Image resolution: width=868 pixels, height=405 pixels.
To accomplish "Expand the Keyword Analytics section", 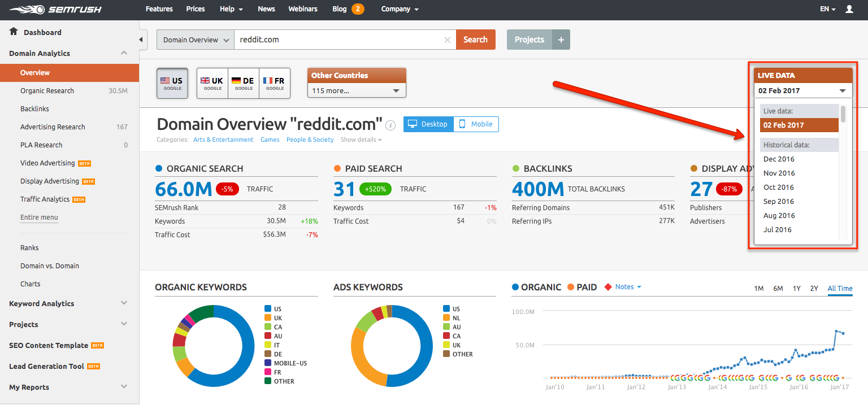I will coord(124,303).
